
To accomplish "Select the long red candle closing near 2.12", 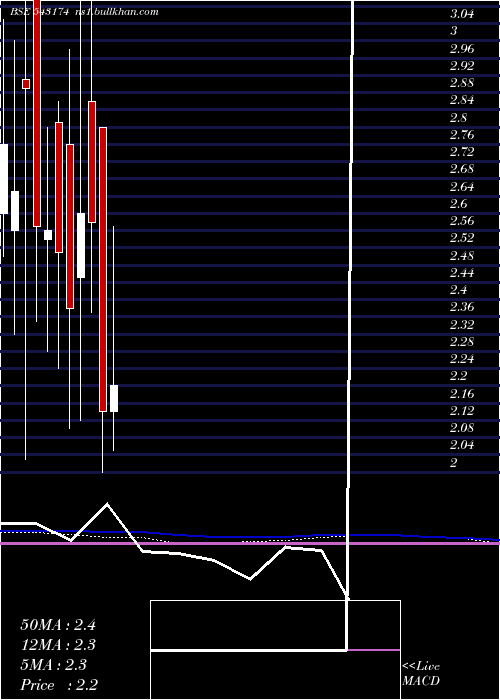I will click(103, 269).
